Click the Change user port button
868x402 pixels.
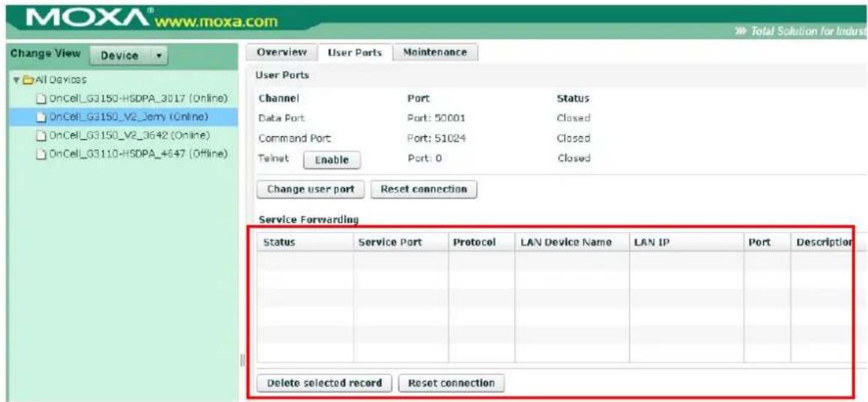(311, 189)
